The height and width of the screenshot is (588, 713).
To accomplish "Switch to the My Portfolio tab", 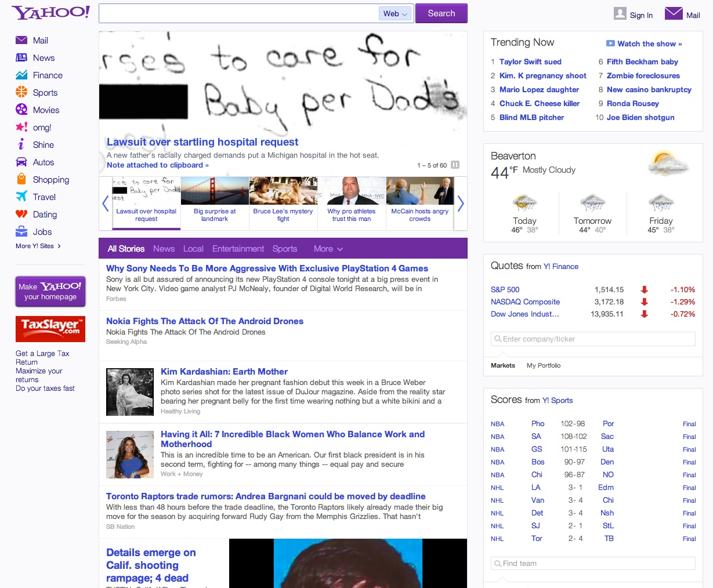I will 543,365.
